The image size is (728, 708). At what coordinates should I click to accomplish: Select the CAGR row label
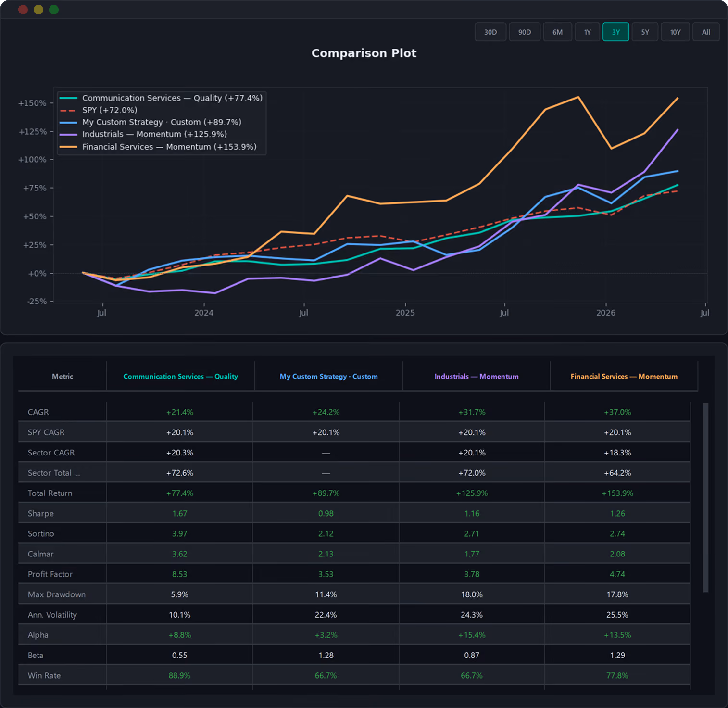[x=38, y=412]
